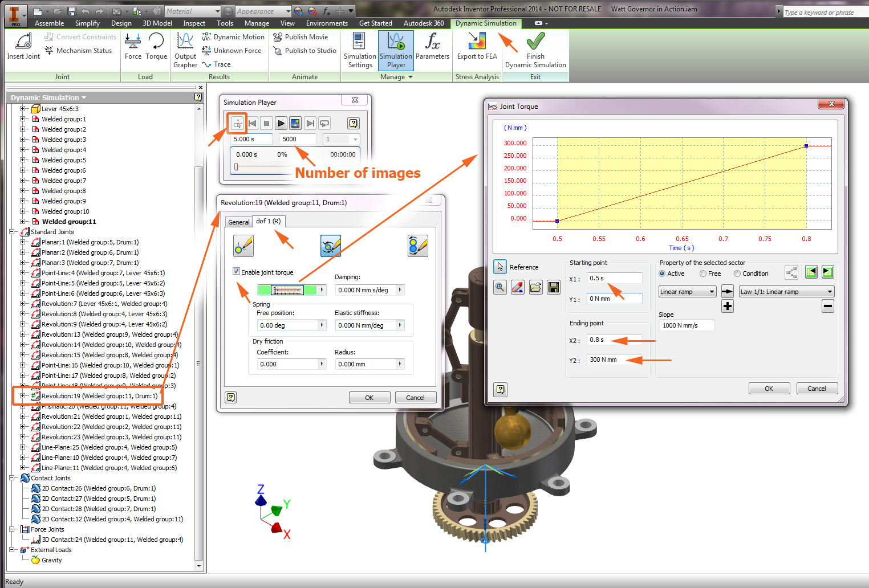Click the Simulation Player time slider handle
This screenshot has height=588, width=869.
(236, 167)
